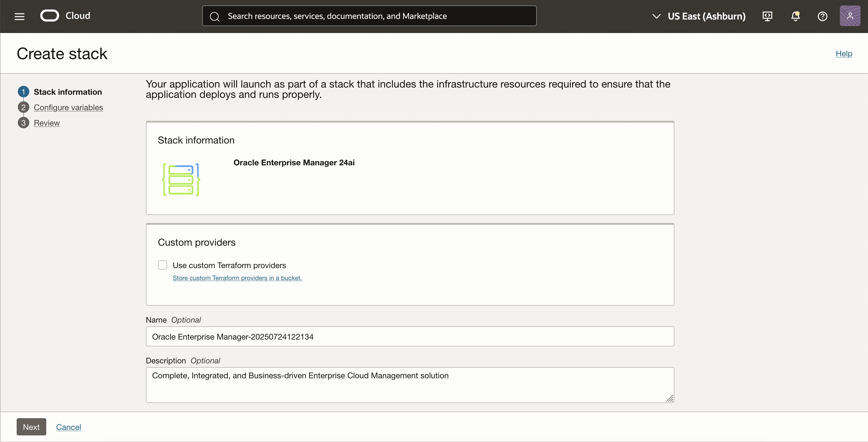Open the notifications bell

(x=795, y=16)
